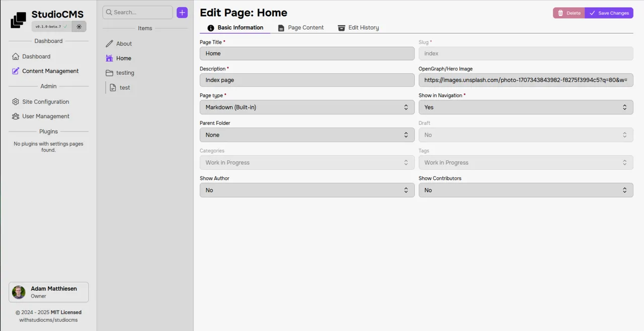Open Site Configuration via its gear icon
The width and height of the screenshot is (644, 331).
[x=16, y=102]
